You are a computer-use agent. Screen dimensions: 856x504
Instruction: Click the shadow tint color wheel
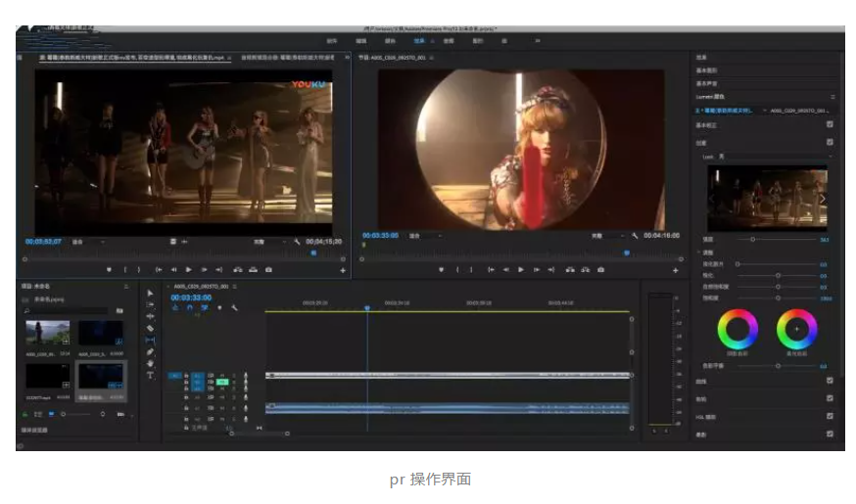click(x=737, y=330)
